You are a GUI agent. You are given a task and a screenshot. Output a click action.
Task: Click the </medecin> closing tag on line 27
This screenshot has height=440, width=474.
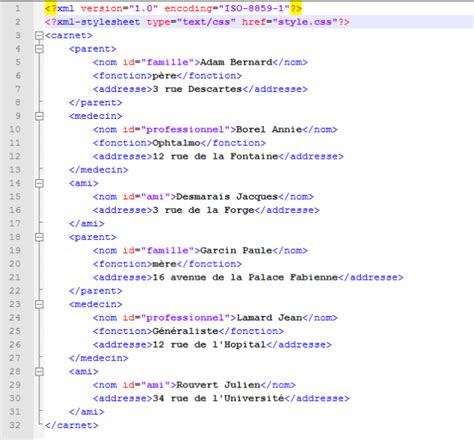(x=99, y=358)
